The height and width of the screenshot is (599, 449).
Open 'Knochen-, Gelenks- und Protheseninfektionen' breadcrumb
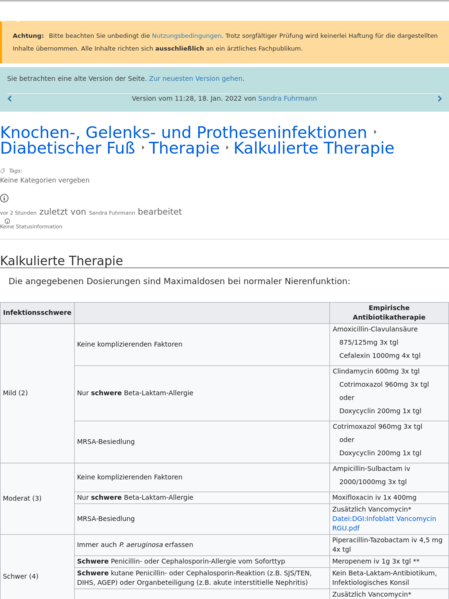pos(183,132)
